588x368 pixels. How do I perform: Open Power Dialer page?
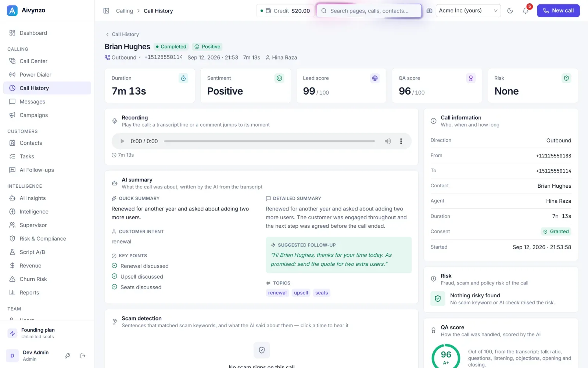click(47, 74)
